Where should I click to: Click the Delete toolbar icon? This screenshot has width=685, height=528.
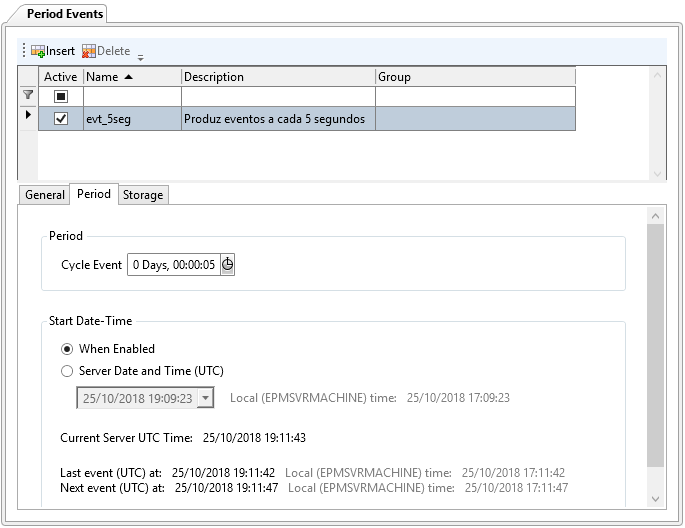89,51
